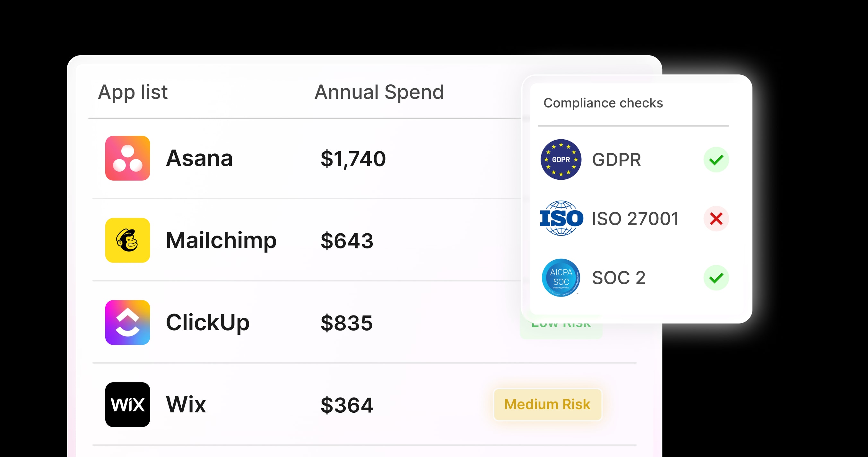This screenshot has height=457, width=868.
Task: Open the Asana app name
Action: click(199, 158)
